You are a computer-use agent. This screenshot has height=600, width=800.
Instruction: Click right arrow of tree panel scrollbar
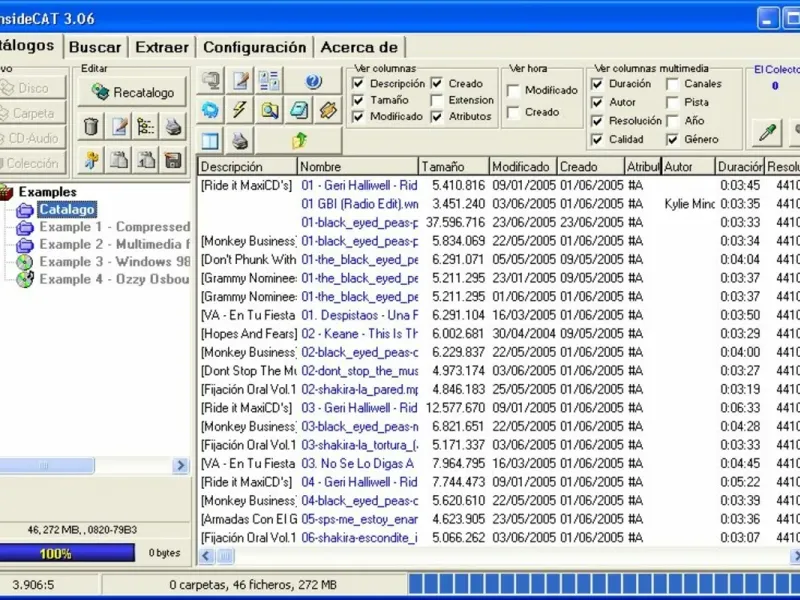tap(181, 466)
